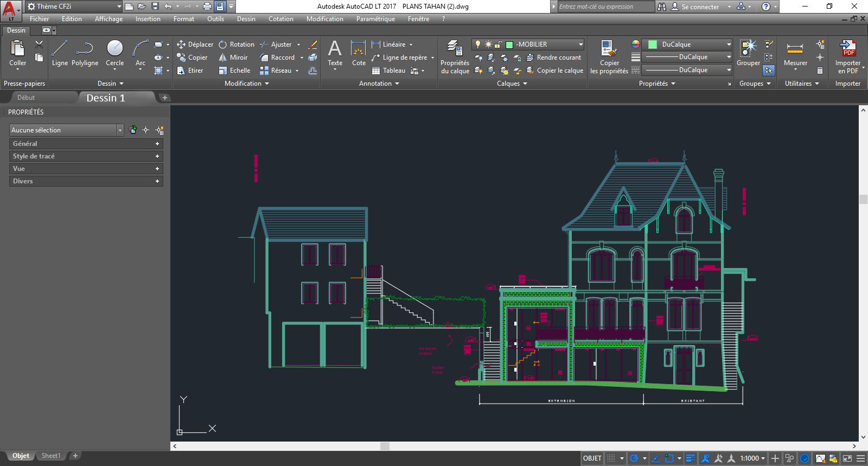
Task: Toggle object snap square icon in status bar
Action: tap(669, 458)
